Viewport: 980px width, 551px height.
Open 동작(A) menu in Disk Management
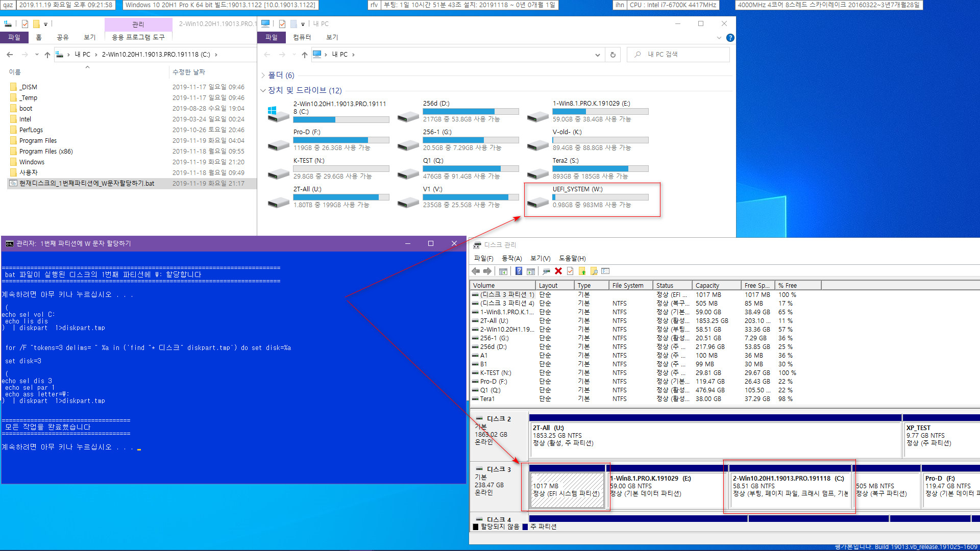pyautogui.click(x=511, y=259)
